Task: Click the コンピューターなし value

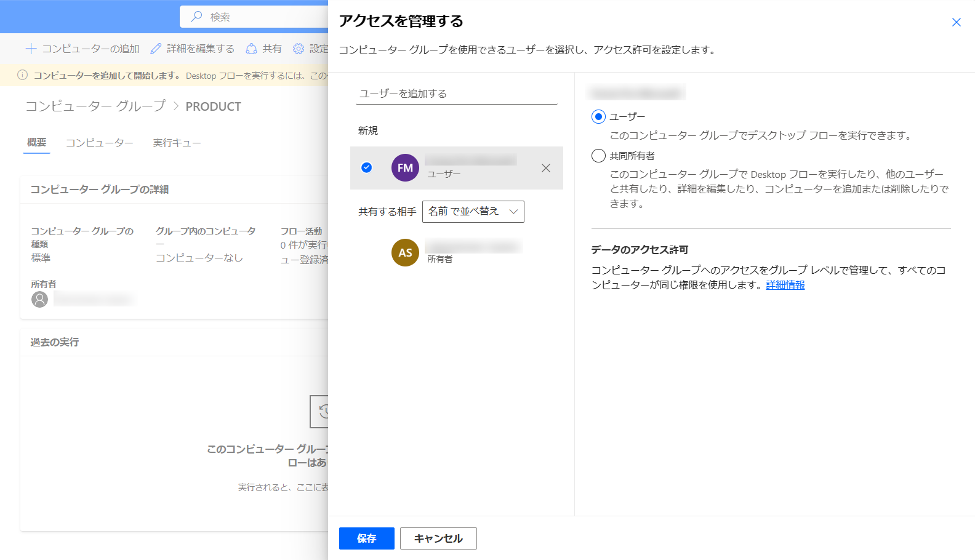Action: [199, 258]
